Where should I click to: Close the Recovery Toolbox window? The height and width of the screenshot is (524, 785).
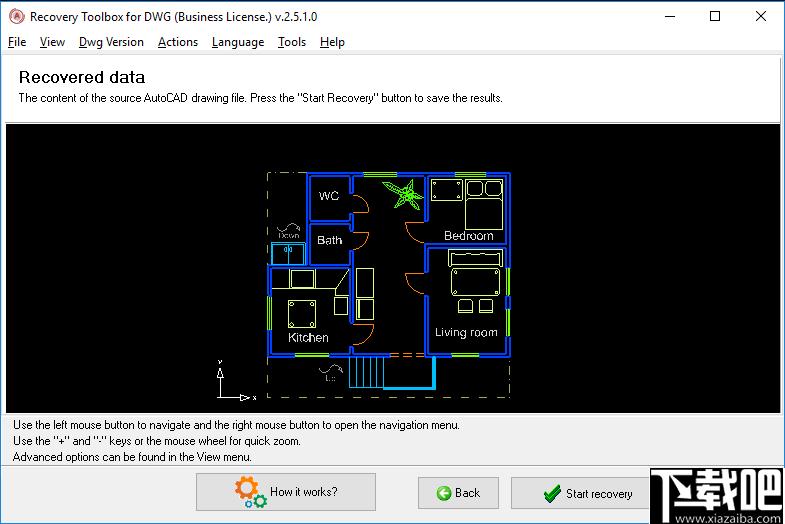760,17
